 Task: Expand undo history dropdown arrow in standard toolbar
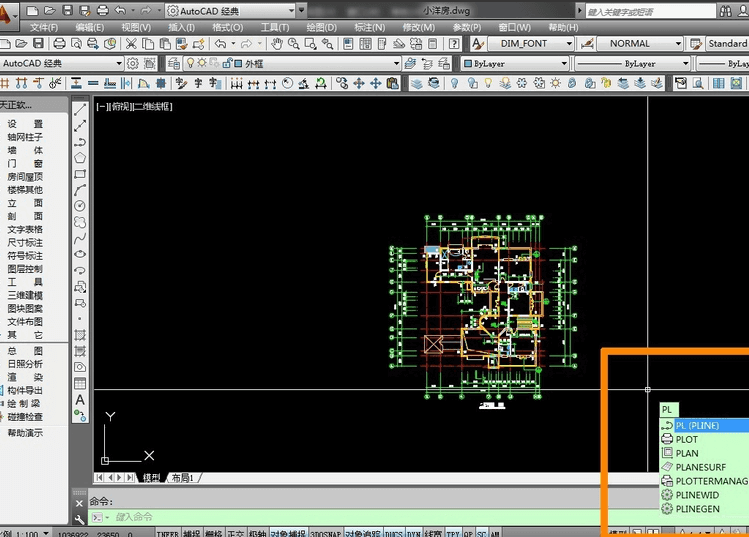pyautogui.click(x=233, y=44)
